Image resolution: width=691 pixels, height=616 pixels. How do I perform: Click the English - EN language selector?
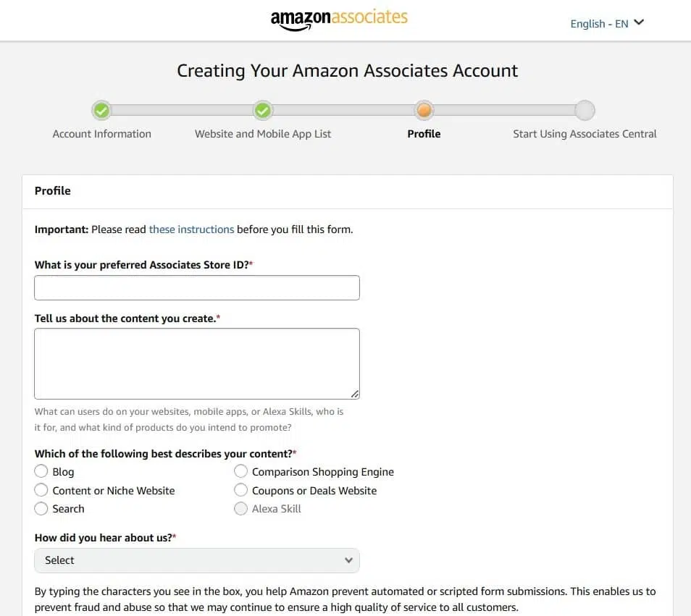607,23
